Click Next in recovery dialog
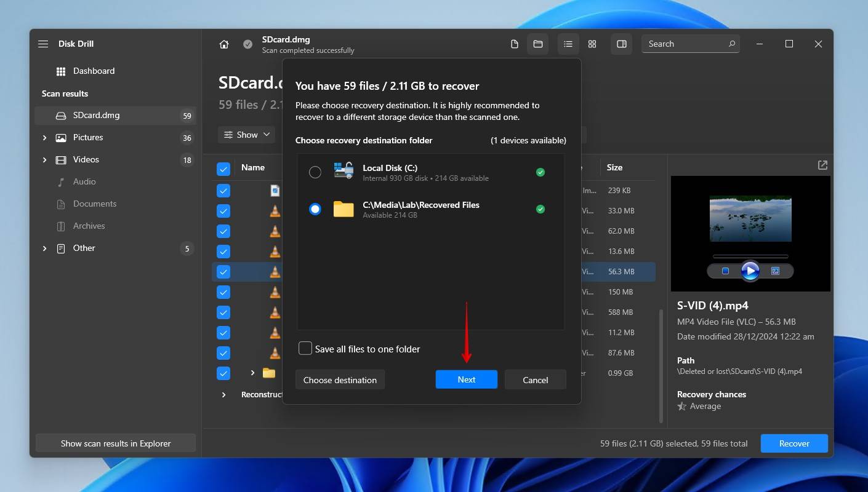The width and height of the screenshot is (868, 492). [x=467, y=379]
